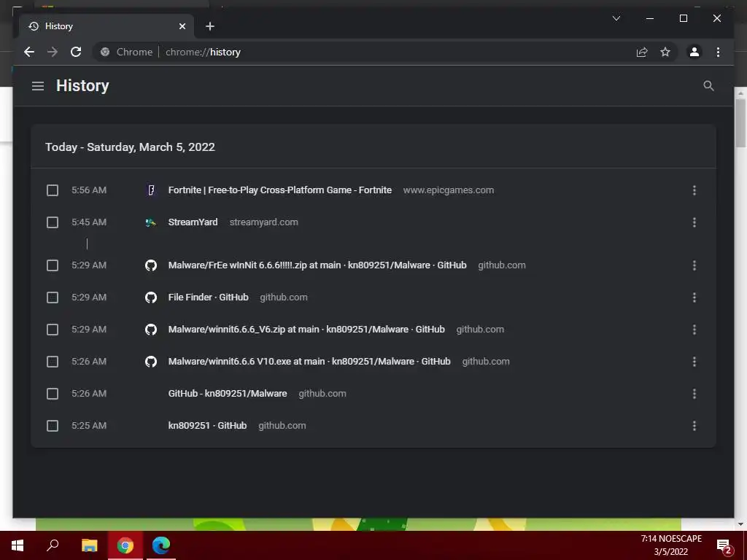Open more actions for winnit6.6.6 V10.exe entry
This screenshot has width=747, height=560.
(x=694, y=362)
